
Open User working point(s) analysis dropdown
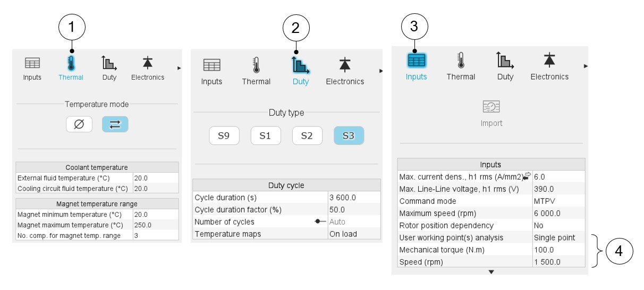(x=558, y=237)
